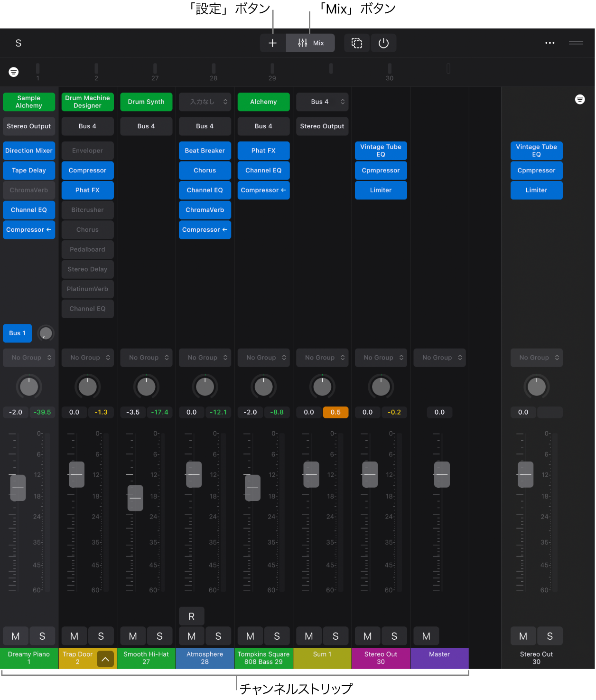The width and height of the screenshot is (596, 700).
Task: Mute the Sum 1 channel
Action: [309, 636]
